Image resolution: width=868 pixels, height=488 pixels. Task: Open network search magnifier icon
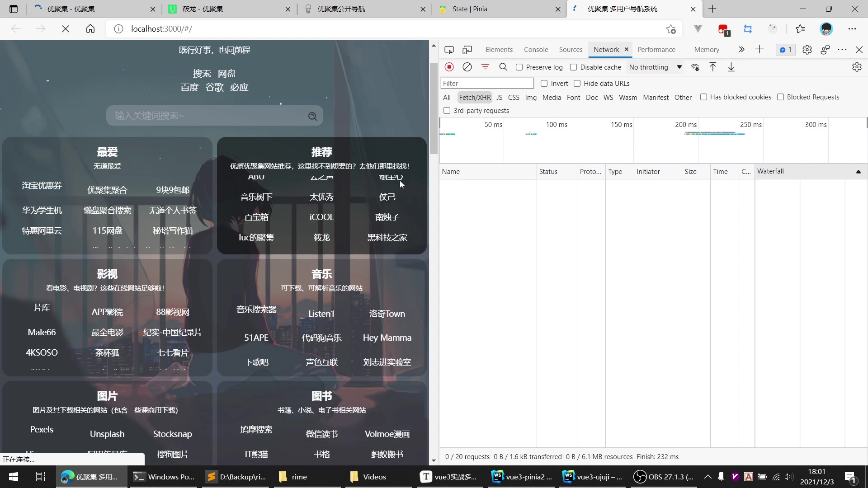coord(503,67)
